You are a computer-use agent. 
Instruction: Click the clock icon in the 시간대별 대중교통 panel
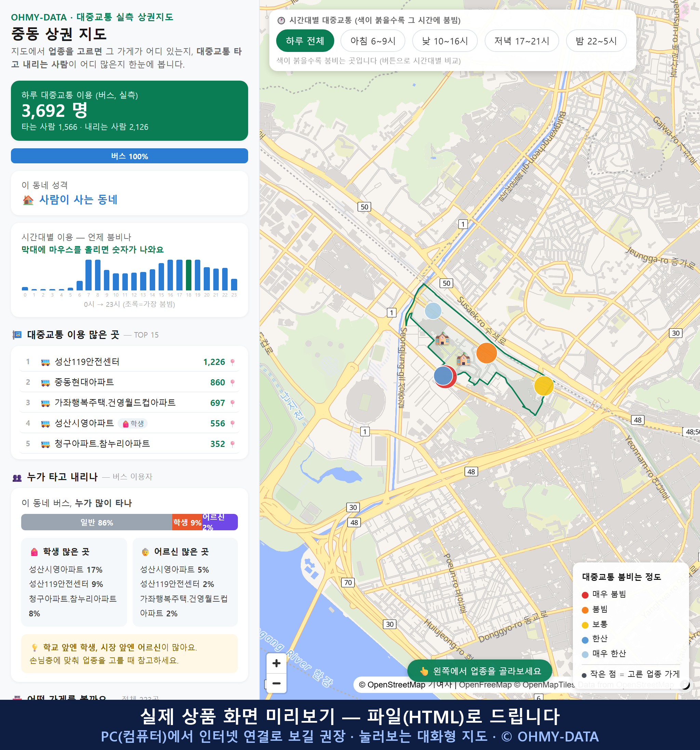[x=281, y=21]
